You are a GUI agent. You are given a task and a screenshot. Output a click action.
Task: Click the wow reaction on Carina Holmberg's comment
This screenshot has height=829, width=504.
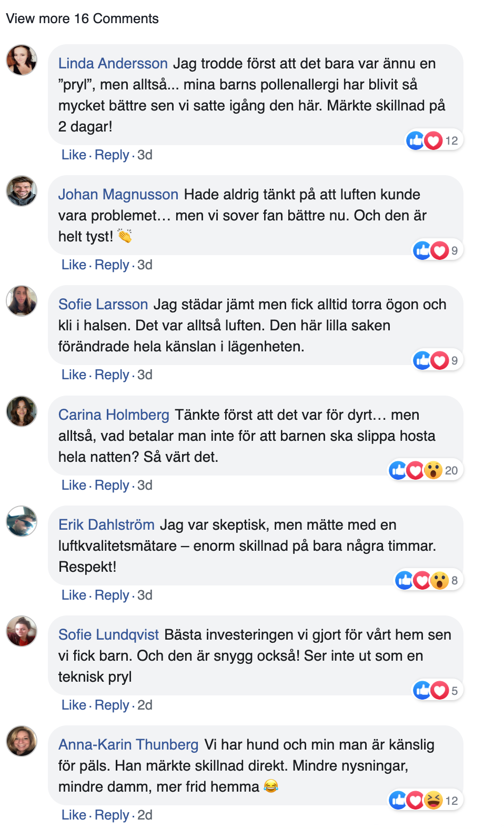tap(433, 470)
